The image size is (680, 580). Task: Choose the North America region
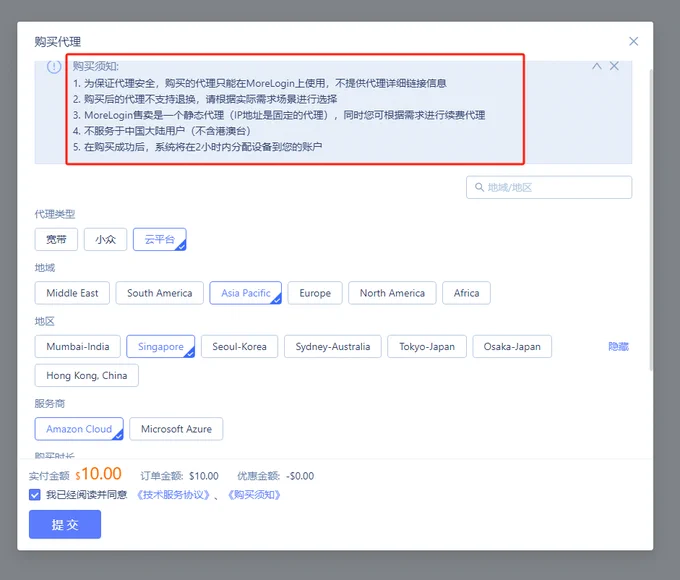click(x=392, y=293)
